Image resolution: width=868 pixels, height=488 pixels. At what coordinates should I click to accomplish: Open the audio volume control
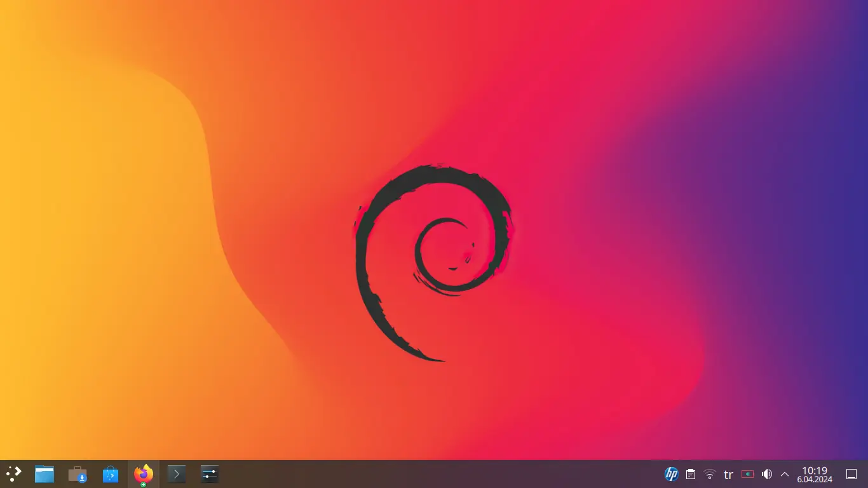pos(767,474)
